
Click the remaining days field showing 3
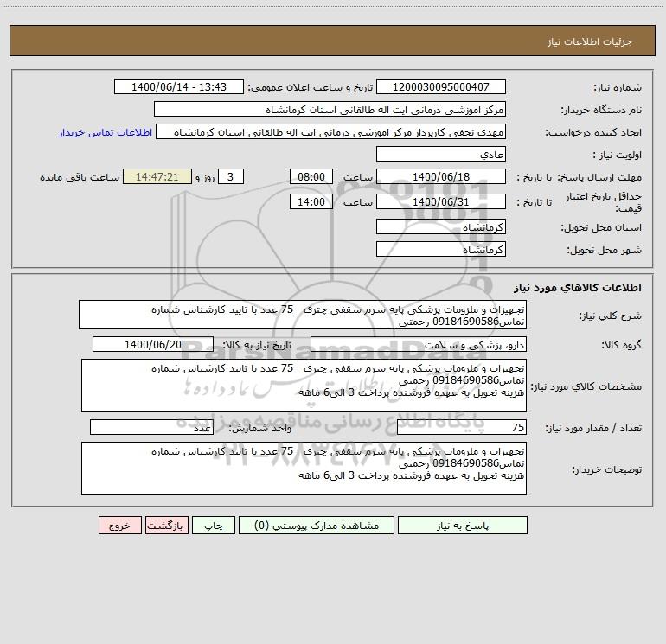click(231, 176)
